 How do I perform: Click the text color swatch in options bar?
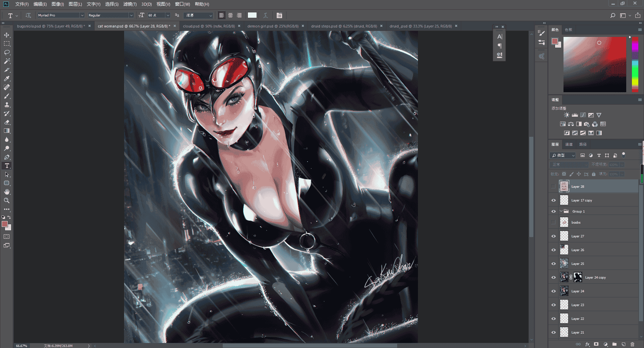coord(252,15)
